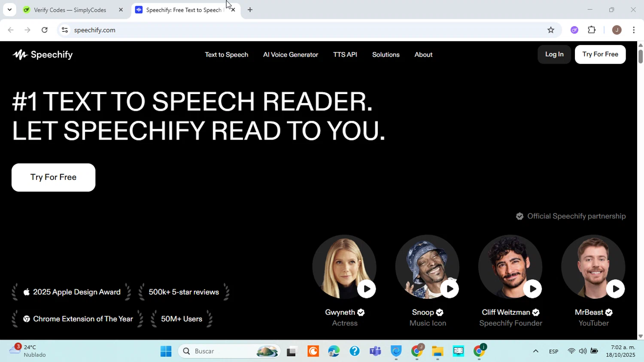The height and width of the screenshot is (362, 644).
Task: Open the Windows Start menu
Action: [x=166, y=351]
